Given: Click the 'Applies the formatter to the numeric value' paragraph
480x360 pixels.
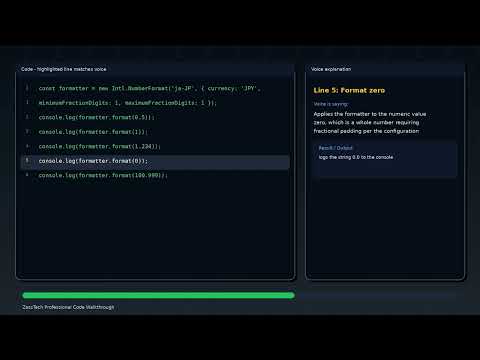Looking at the screenshot, I should coord(370,123).
